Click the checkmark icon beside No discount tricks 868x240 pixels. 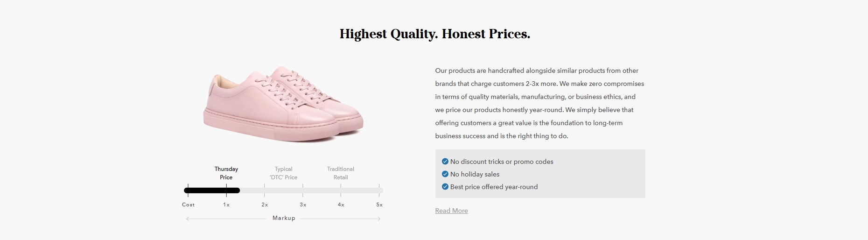(445, 162)
